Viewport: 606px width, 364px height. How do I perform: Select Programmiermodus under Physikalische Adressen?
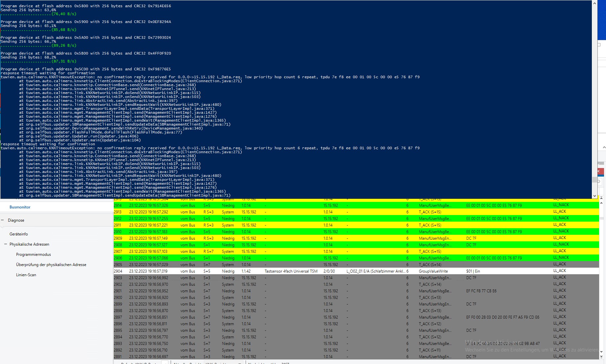tap(34, 255)
